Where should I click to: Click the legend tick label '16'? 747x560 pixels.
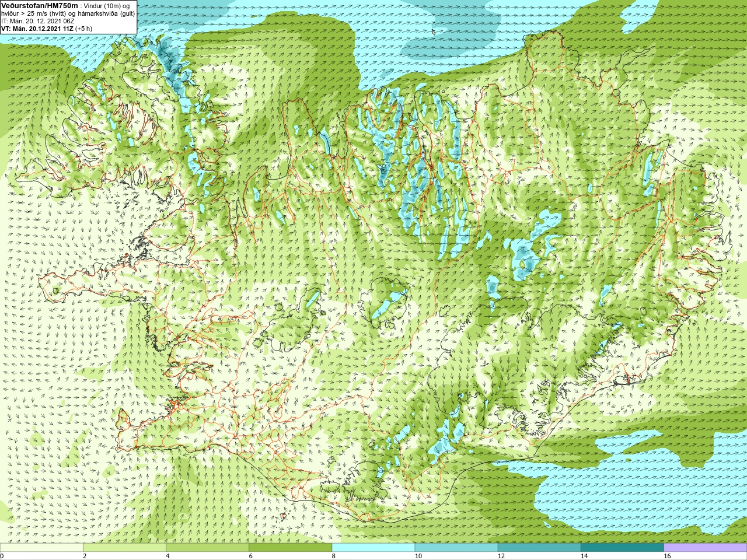pyautogui.click(x=667, y=556)
